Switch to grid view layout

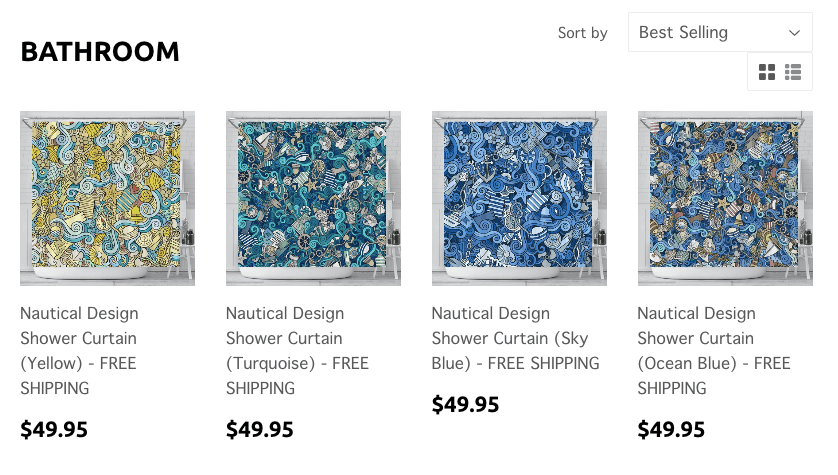(766, 72)
